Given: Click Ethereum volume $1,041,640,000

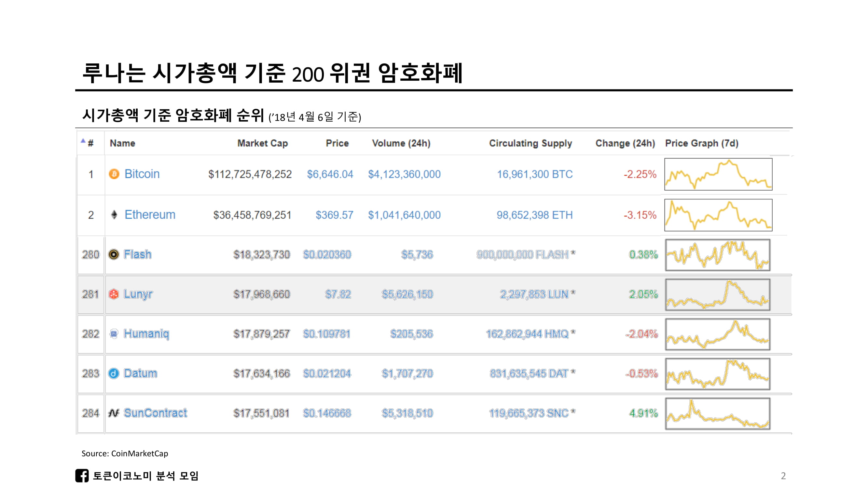Looking at the screenshot, I should click(404, 215).
